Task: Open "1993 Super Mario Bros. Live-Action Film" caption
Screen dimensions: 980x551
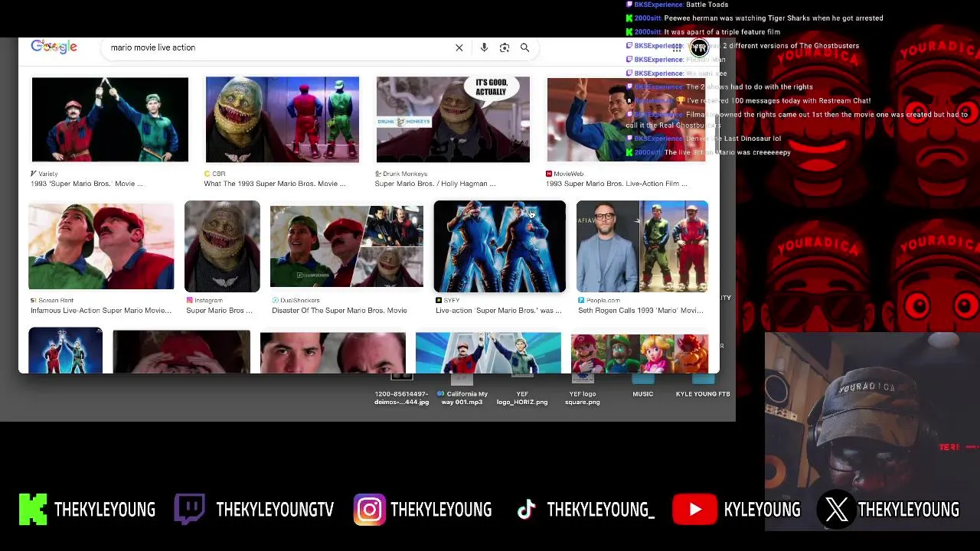Action: [x=616, y=184]
